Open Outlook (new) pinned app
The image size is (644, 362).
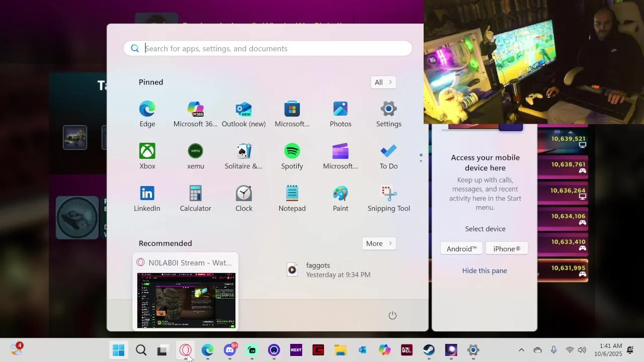244,114
